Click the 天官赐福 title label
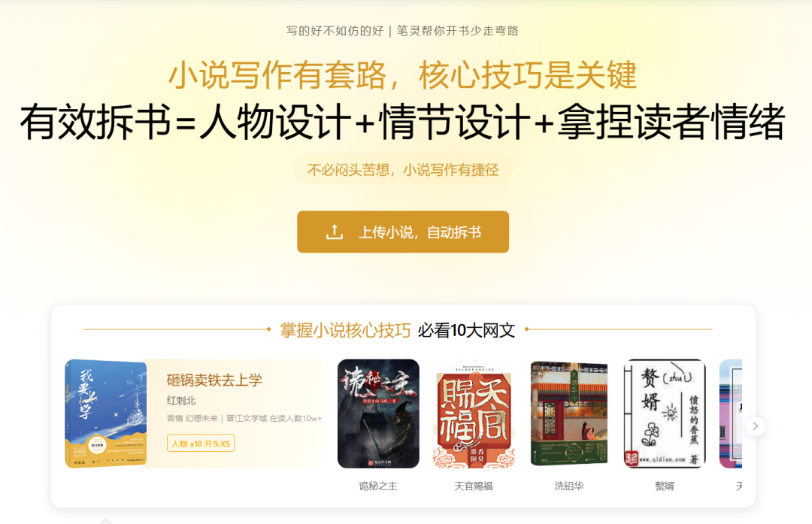Image resolution: width=812 pixels, height=524 pixels. click(x=474, y=486)
